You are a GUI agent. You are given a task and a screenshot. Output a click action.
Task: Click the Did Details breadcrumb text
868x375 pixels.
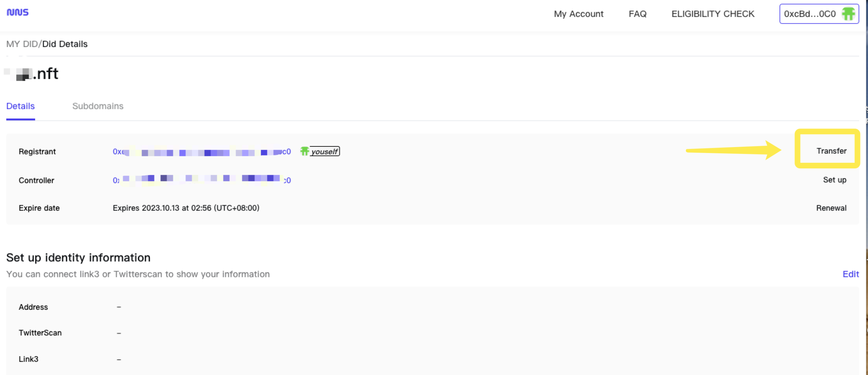pyautogui.click(x=65, y=44)
